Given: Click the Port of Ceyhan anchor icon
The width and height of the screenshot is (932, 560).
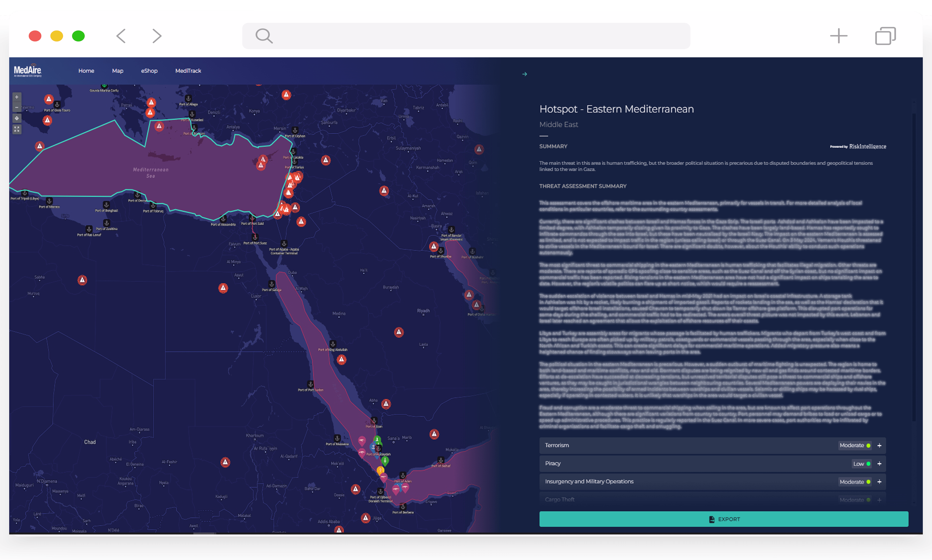Looking at the screenshot, I should coord(295,130).
